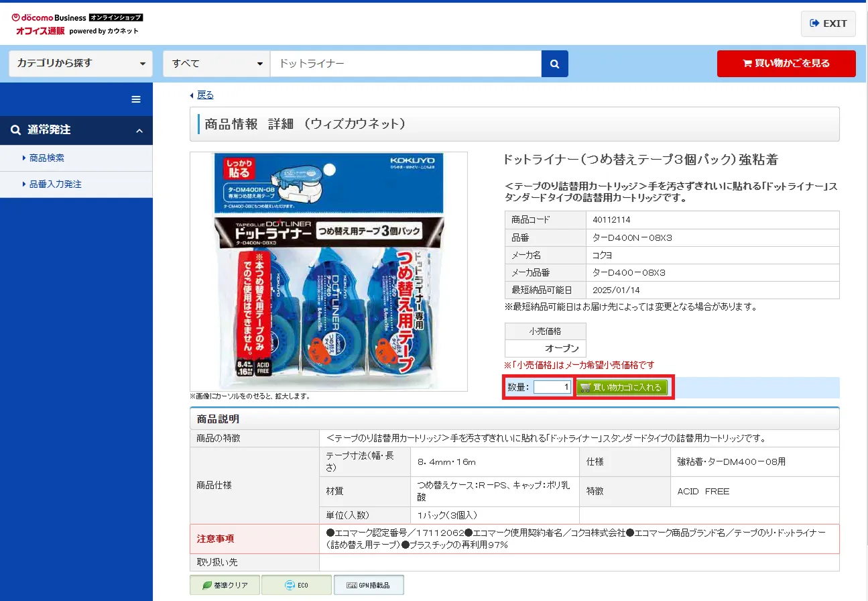Click the ドットライナー search text field
868x601 pixels.
coord(406,64)
